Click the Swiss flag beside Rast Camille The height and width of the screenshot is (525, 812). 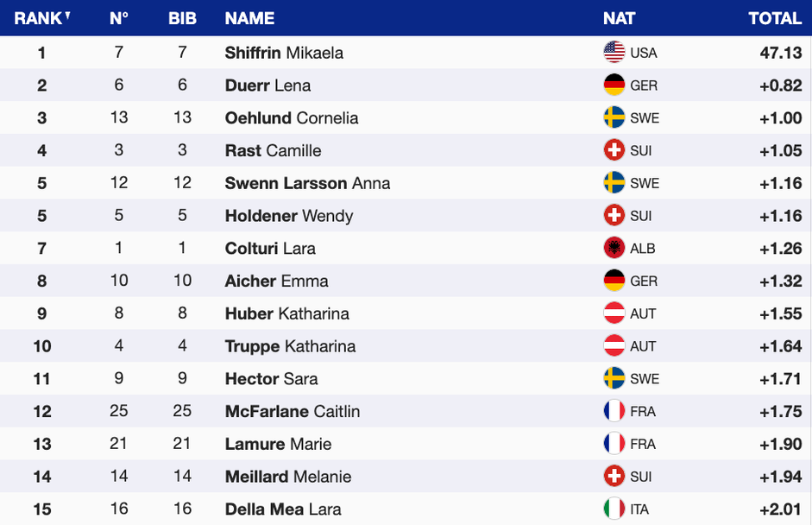[x=614, y=150]
